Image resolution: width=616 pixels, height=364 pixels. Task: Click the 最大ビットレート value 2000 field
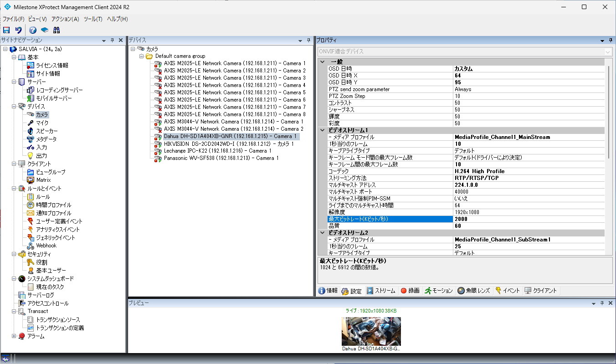pyautogui.click(x=529, y=219)
